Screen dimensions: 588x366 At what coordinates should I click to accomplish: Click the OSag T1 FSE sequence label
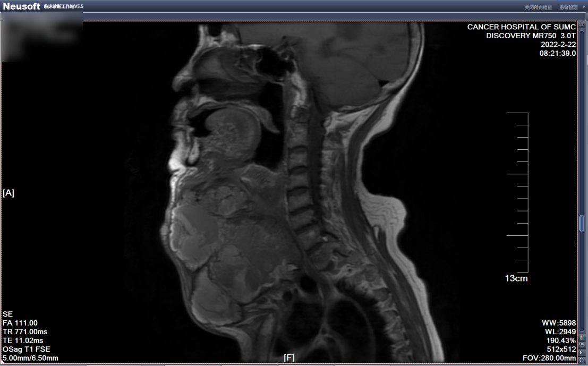tap(27, 349)
